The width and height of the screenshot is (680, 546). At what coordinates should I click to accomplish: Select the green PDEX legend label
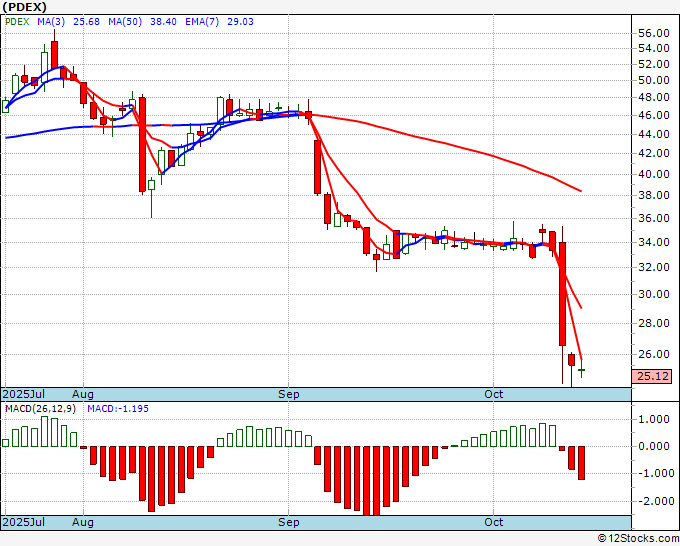click(17, 22)
